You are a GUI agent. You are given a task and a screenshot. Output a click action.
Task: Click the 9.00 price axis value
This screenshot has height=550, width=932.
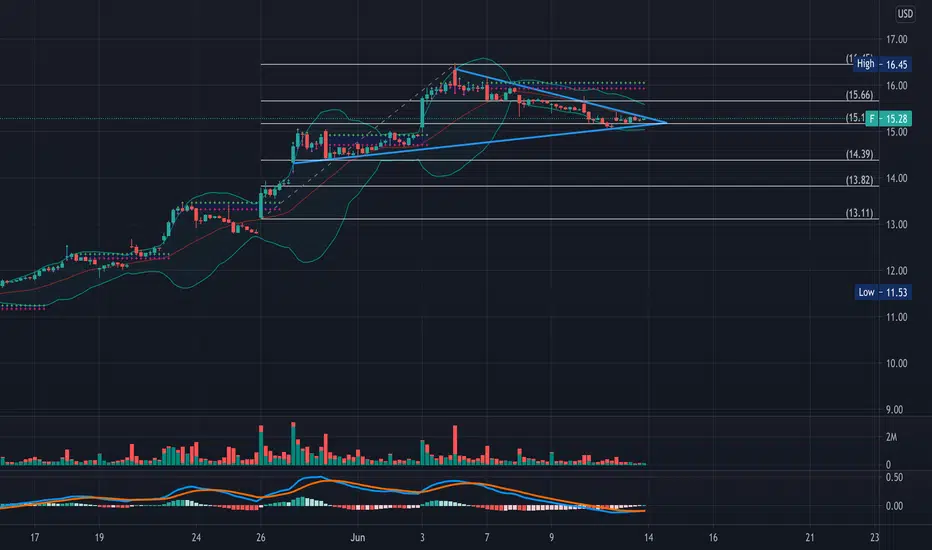895,410
